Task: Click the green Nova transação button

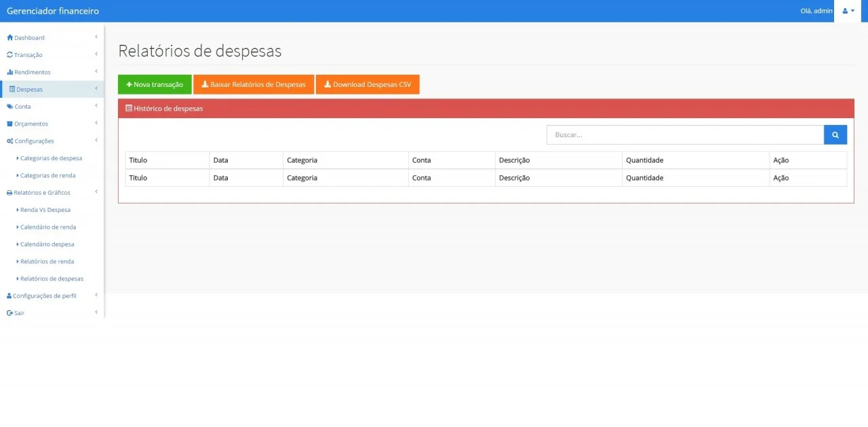Action: click(155, 85)
